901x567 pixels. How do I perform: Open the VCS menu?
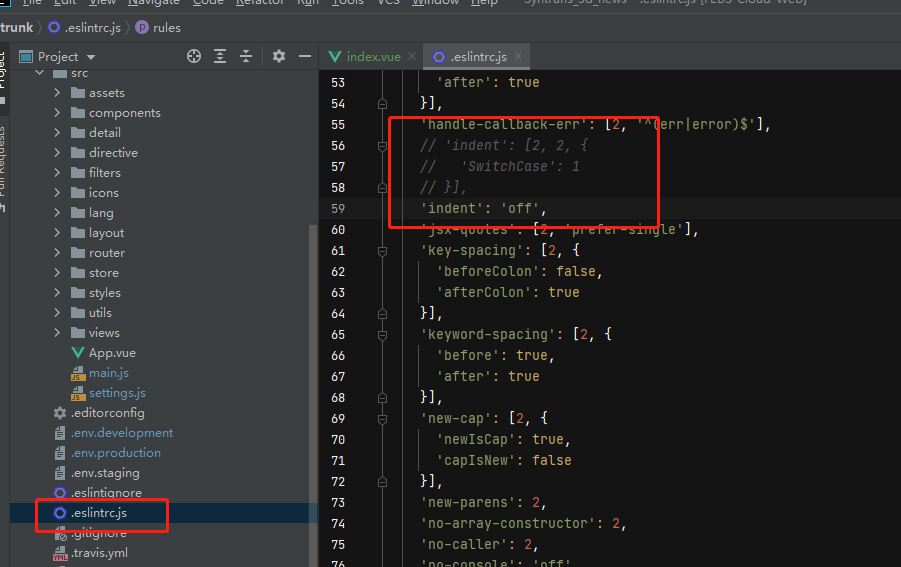pyautogui.click(x=388, y=3)
